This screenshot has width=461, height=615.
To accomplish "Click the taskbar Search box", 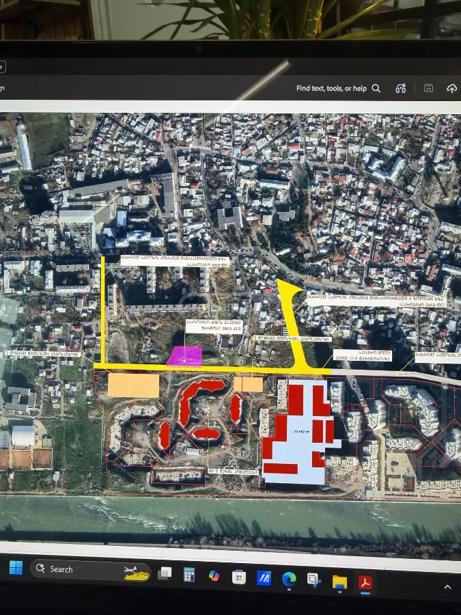I will coord(90,570).
